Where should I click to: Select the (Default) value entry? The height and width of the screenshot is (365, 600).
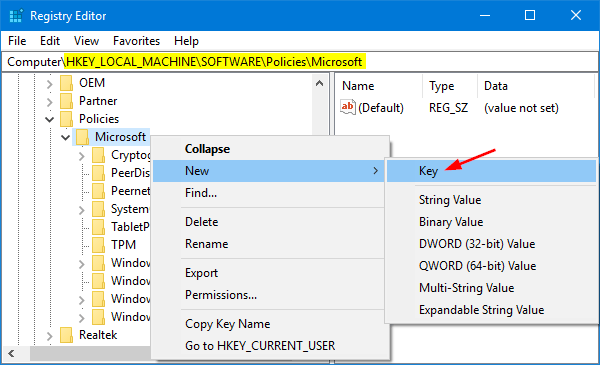pyautogui.click(x=381, y=108)
